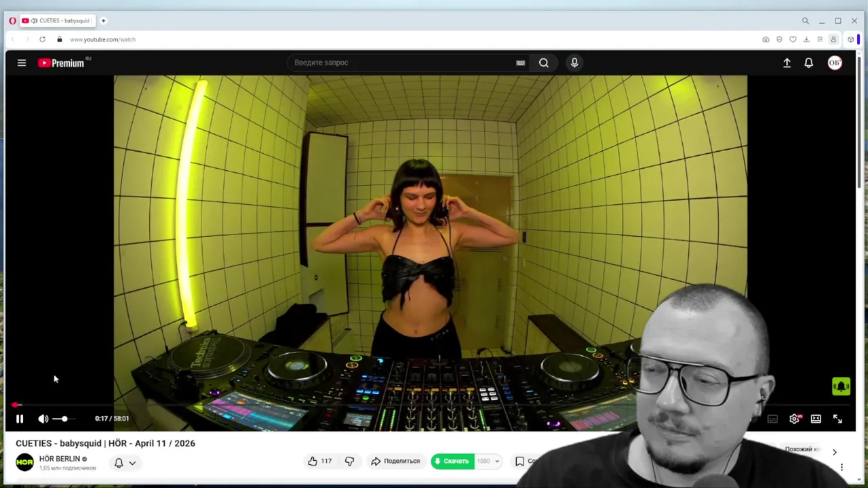Open the OB account avatar menu
Screen dimensions: 868x488
click(x=835, y=63)
